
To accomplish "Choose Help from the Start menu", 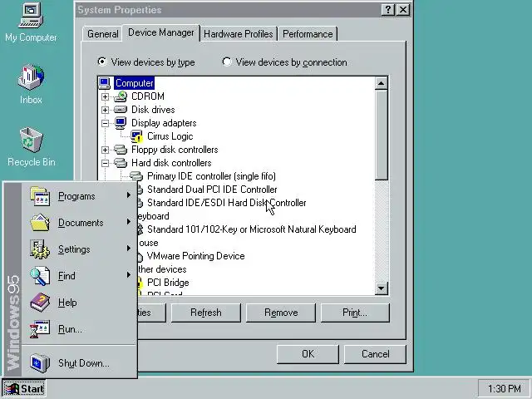I will 80,303.
